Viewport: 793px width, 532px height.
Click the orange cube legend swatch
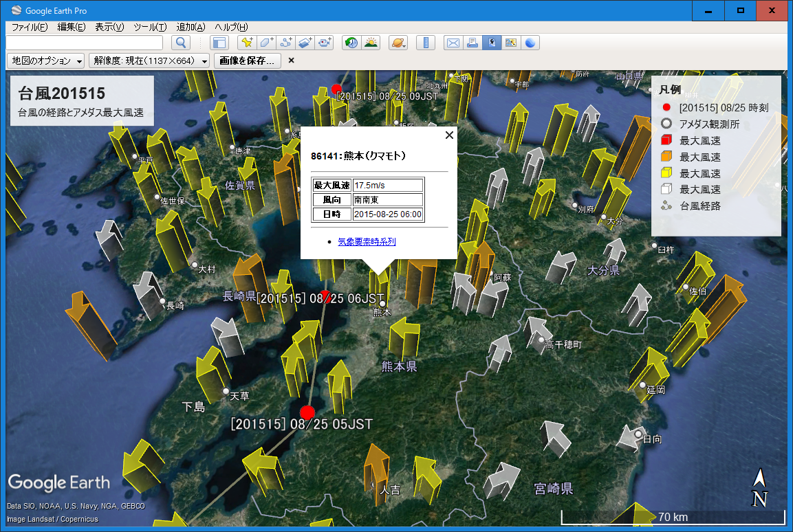(666, 156)
